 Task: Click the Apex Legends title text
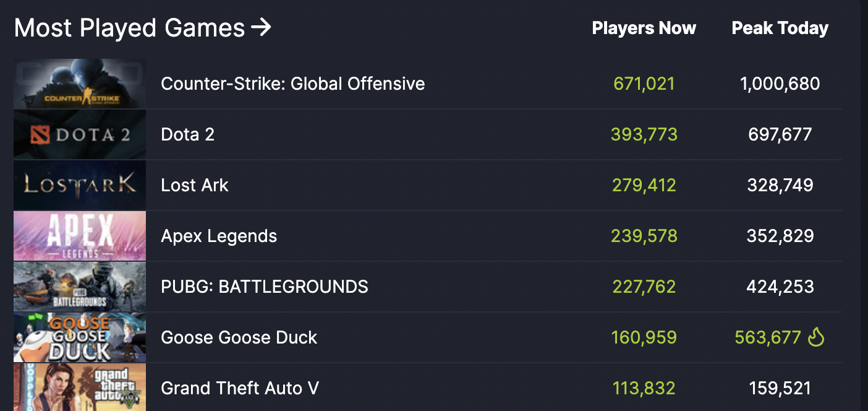pos(219,236)
